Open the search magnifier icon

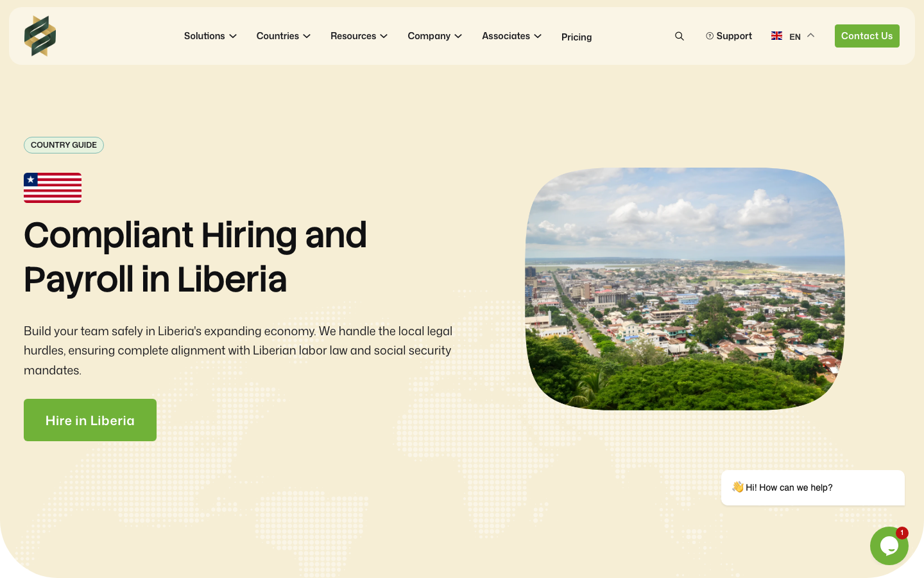[680, 36]
